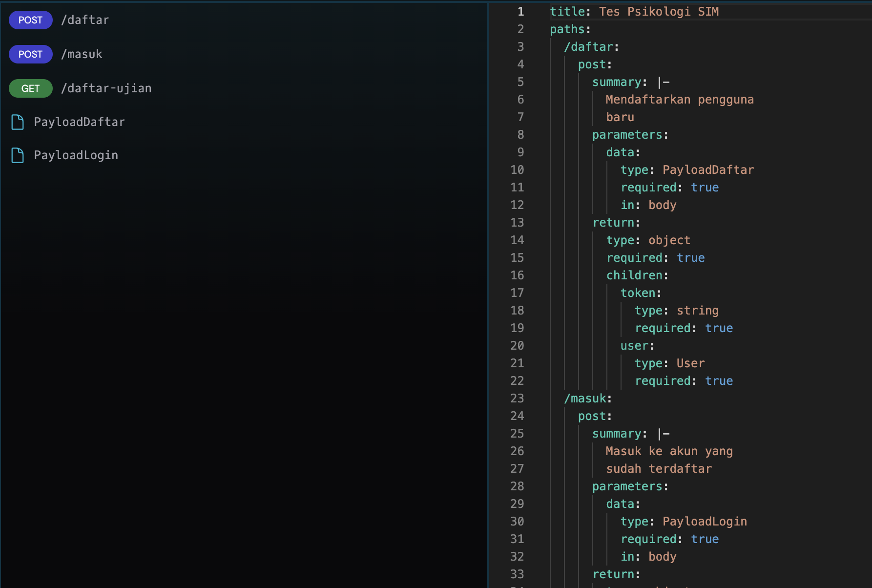872x588 pixels.
Task: Click the POST badge beside /daftar
Action: (30, 20)
